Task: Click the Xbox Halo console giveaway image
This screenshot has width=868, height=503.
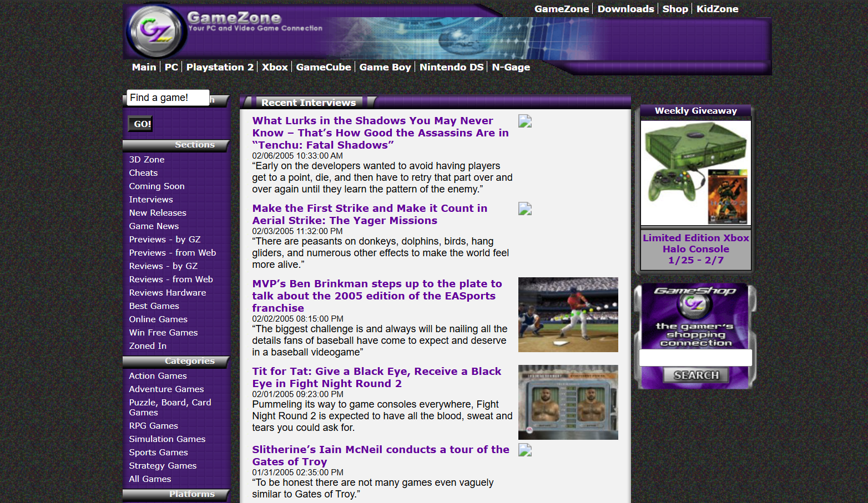Action: point(696,173)
